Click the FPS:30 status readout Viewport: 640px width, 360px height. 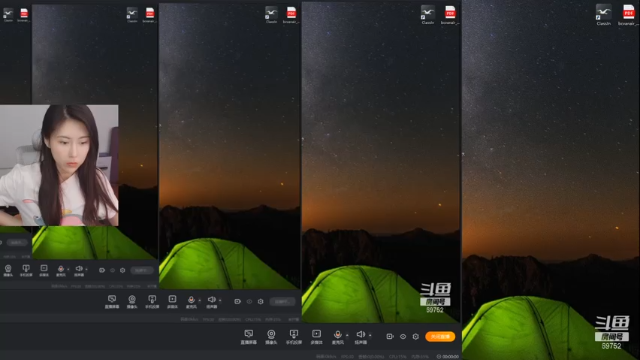347,356
